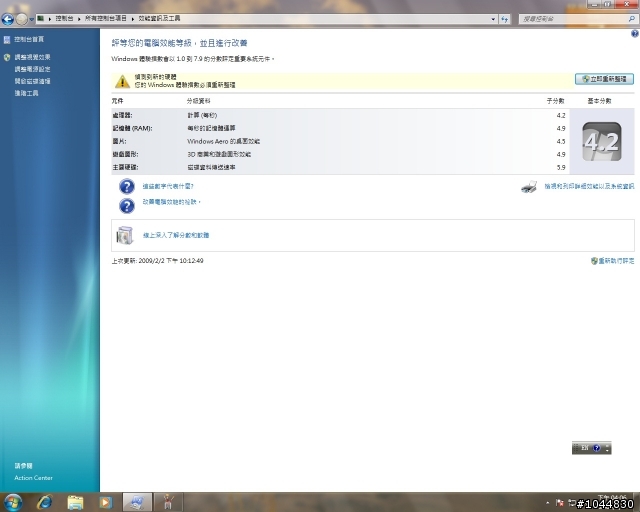Click the 元件 column header
The height and width of the screenshot is (512, 640).
click(x=118, y=101)
